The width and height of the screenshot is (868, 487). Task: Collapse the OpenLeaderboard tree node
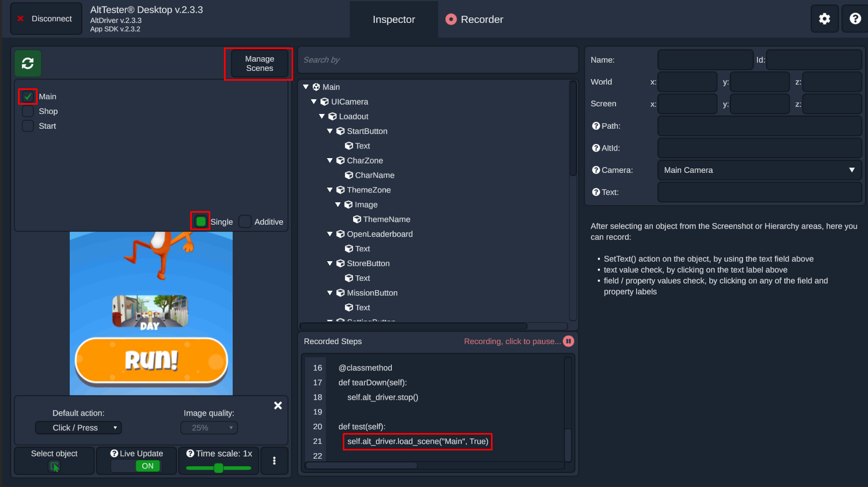tap(330, 234)
